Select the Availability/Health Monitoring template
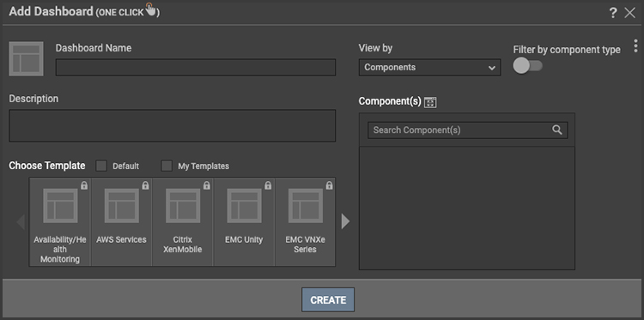Screen dimensions: 644x320 pos(60,222)
